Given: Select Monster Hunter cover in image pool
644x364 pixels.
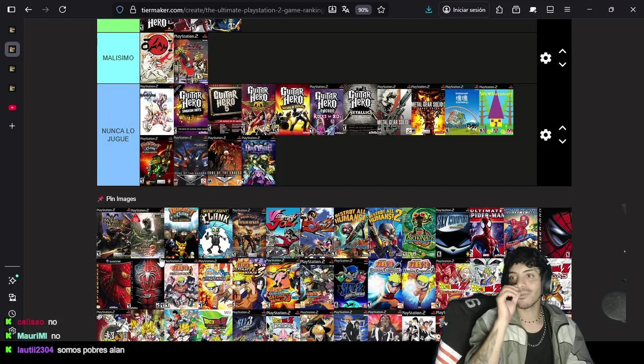Looking at the screenshot, I should click(114, 233).
